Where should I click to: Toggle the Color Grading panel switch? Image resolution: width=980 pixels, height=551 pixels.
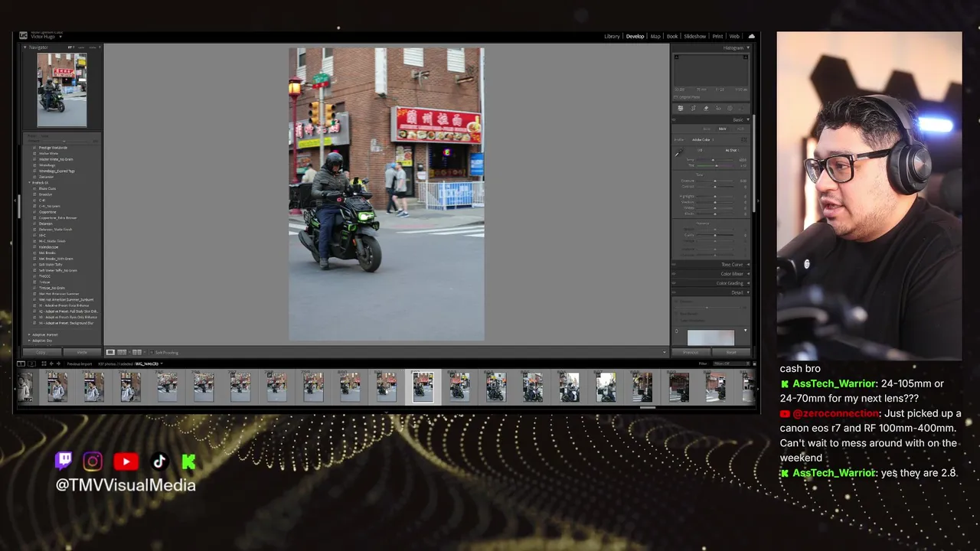tap(674, 283)
